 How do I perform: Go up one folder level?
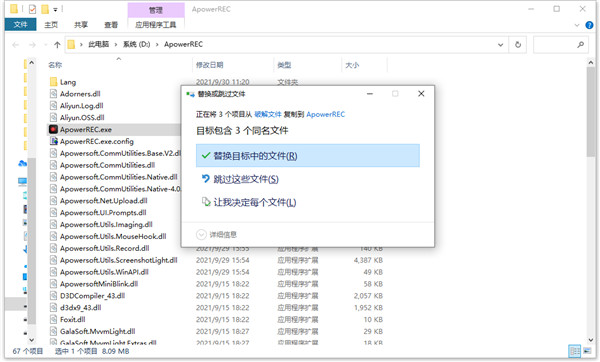tap(57, 45)
